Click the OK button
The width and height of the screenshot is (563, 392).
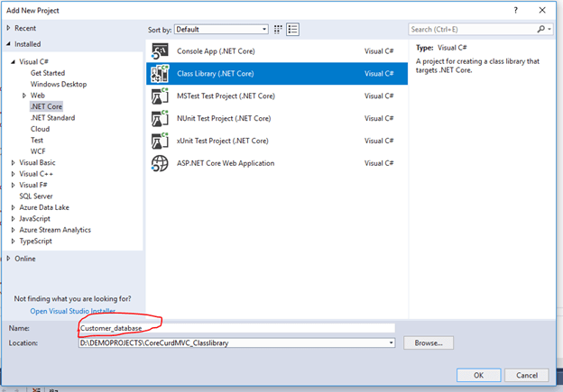(478, 375)
